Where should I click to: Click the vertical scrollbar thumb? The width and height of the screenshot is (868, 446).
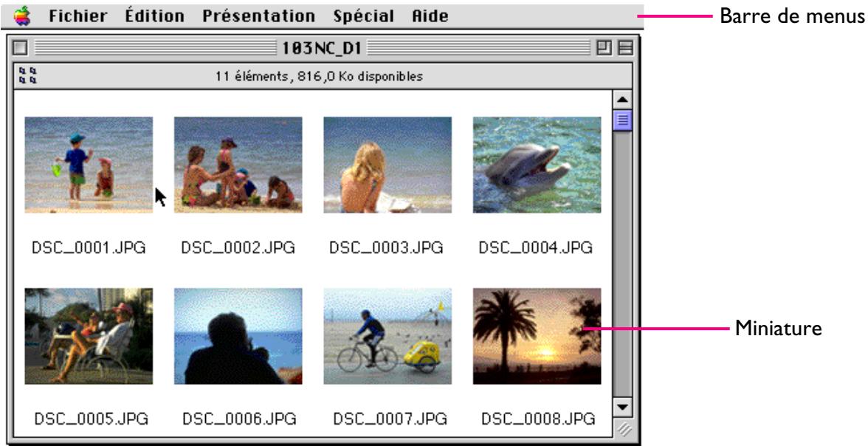tap(623, 120)
